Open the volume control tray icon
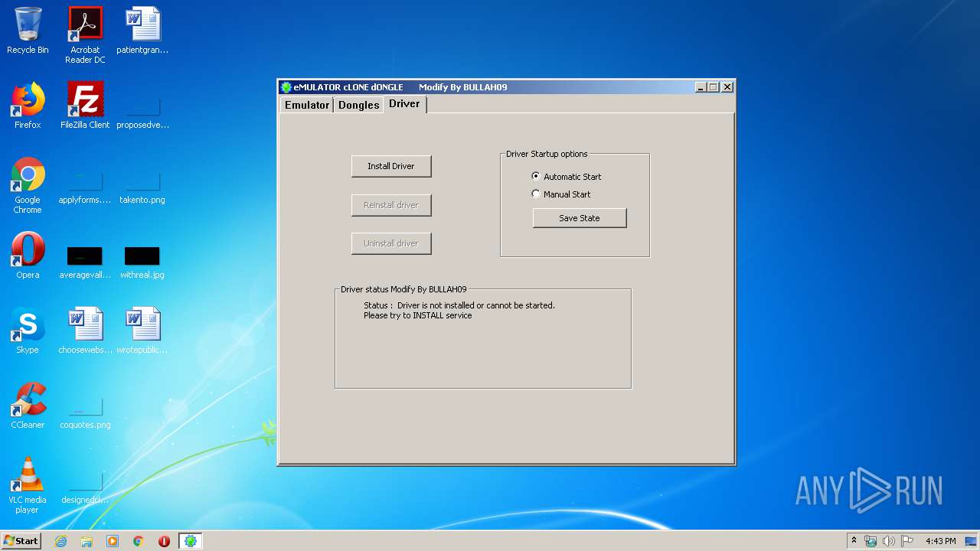 (x=889, y=541)
